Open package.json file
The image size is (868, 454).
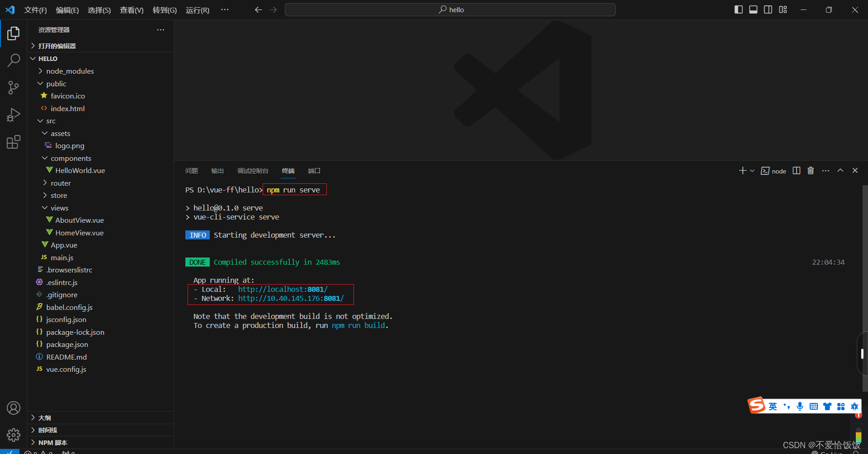[100, 344]
